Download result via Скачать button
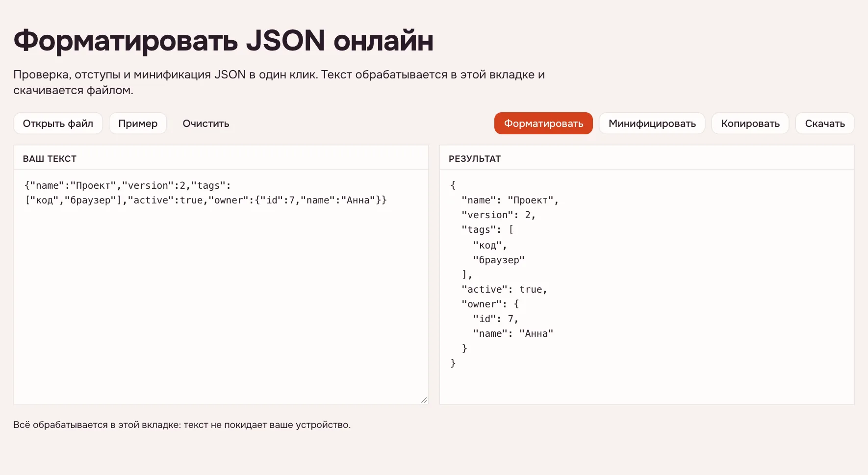This screenshot has width=868, height=475. click(825, 124)
